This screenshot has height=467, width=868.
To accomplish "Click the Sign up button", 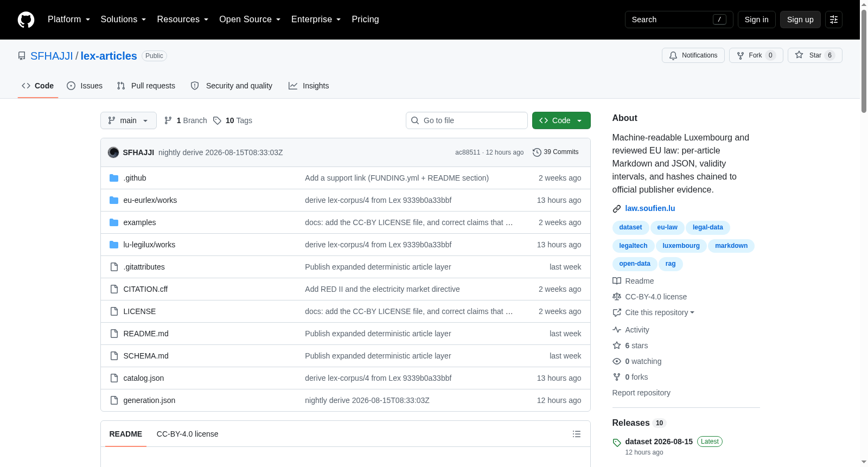I will coord(801,20).
